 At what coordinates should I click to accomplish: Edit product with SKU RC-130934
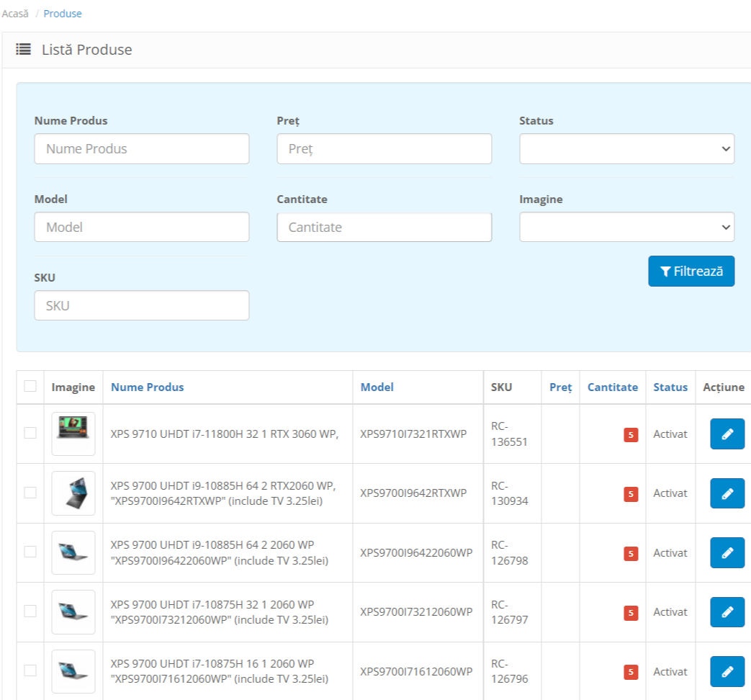click(x=727, y=493)
